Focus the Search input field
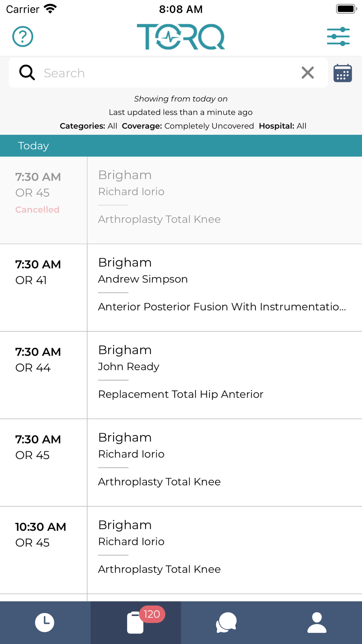This screenshot has width=362, height=644. [168, 73]
